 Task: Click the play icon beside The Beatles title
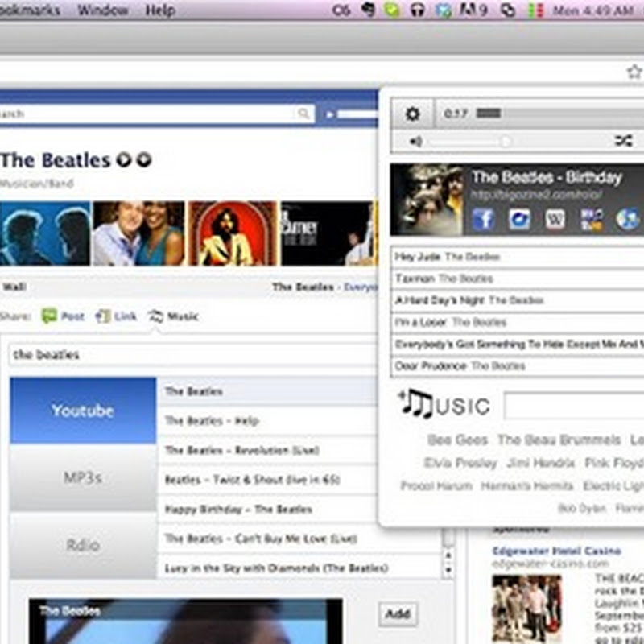tap(124, 159)
